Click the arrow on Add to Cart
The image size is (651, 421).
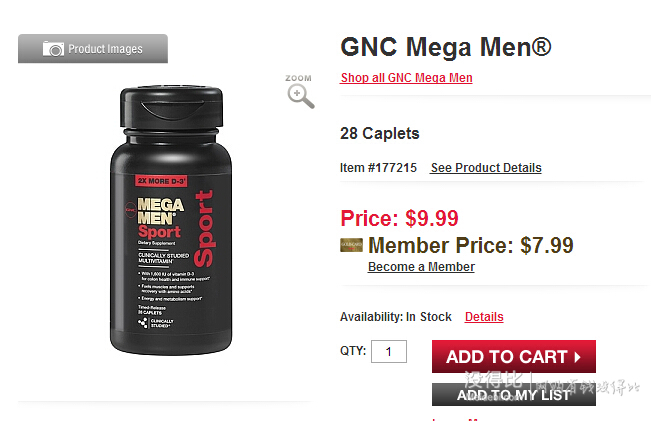pyautogui.click(x=577, y=357)
